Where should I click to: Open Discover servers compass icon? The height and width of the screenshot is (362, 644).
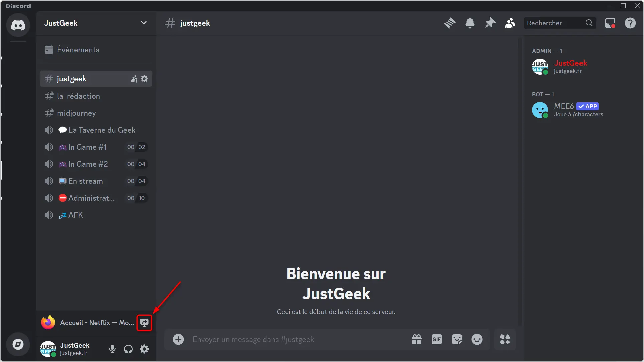click(x=18, y=344)
